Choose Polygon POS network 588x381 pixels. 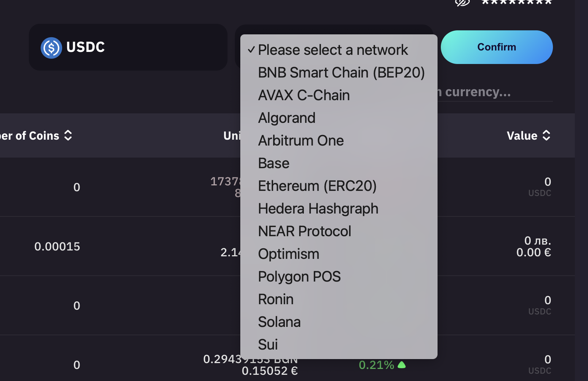299,277
